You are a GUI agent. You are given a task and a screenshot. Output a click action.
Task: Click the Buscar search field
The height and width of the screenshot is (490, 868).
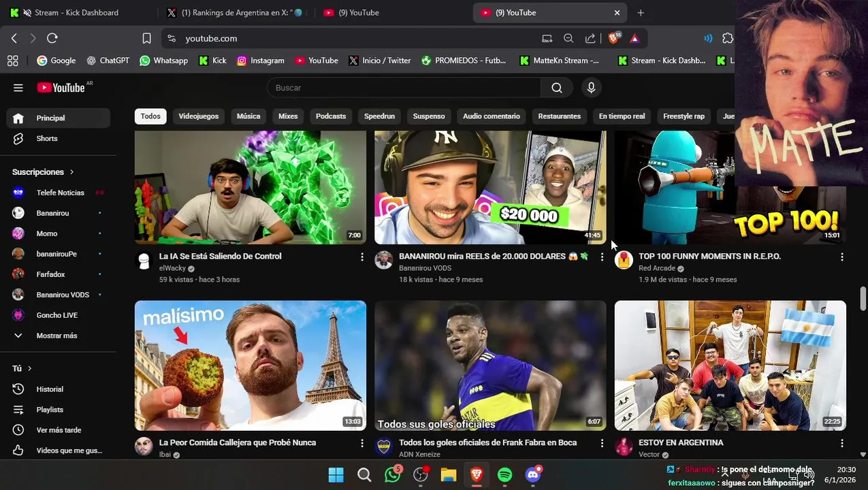[x=404, y=88]
